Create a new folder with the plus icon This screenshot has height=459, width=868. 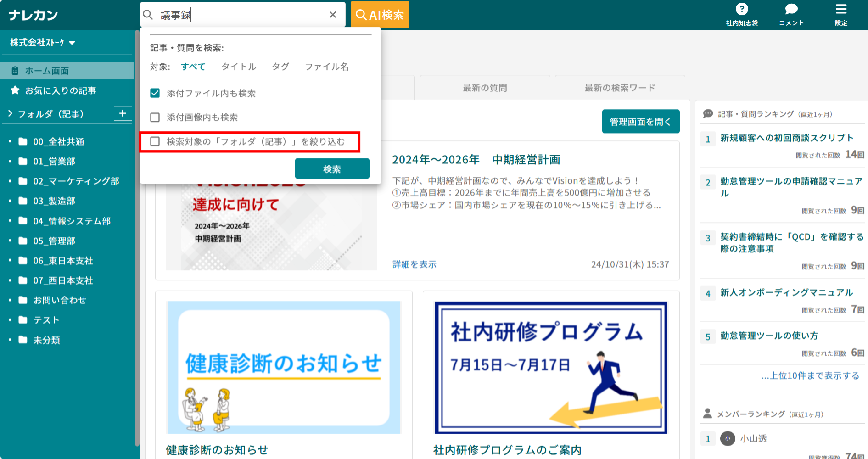123,113
